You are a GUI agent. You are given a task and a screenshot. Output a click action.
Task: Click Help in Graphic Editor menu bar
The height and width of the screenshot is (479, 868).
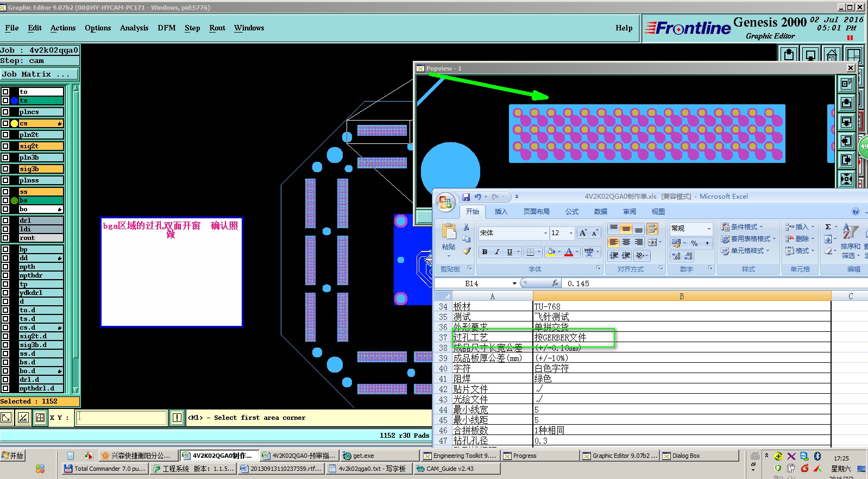click(624, 28)
